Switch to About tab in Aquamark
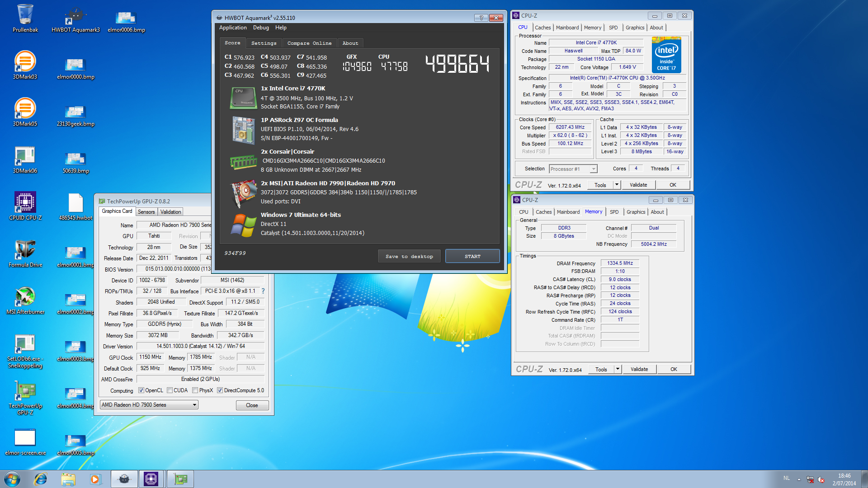 point(350,43)
